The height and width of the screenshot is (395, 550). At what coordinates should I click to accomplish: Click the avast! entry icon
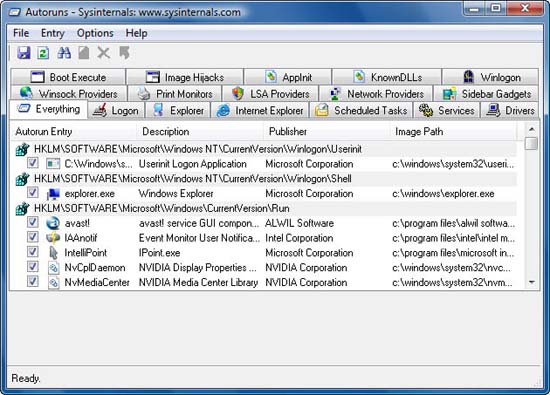tap(53, 223)
